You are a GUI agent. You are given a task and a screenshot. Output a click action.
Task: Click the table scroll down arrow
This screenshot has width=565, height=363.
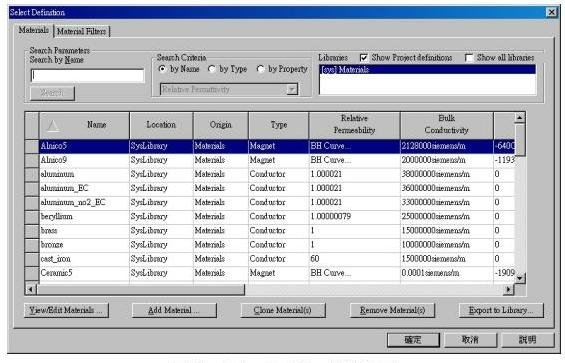(520, 278)
